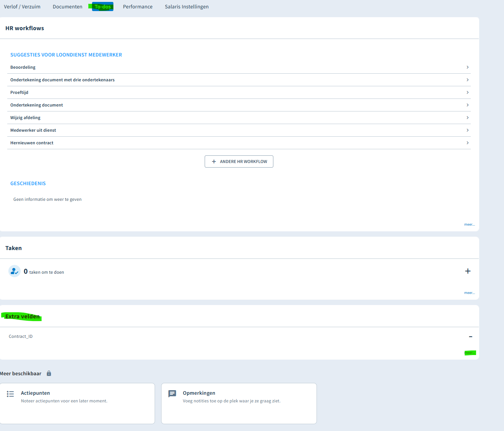Select the Performance tab

(x=138, y=6)
